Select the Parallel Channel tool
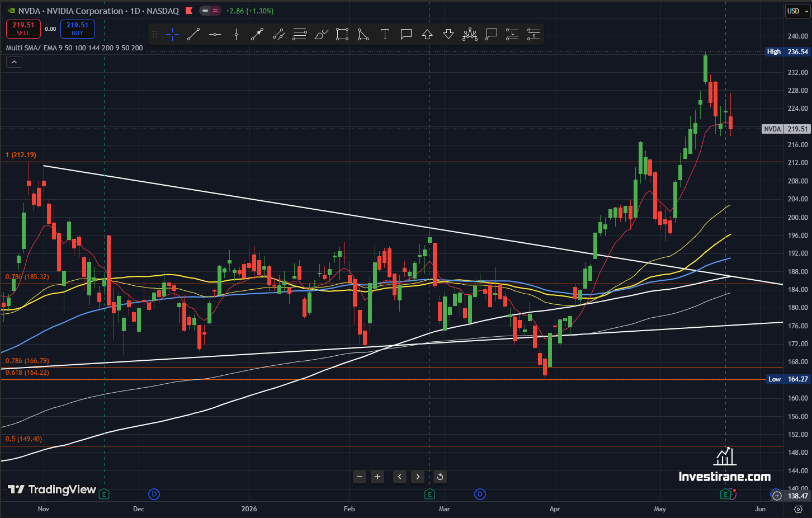Screen dimensions: 812x518 tap(278, 35)
